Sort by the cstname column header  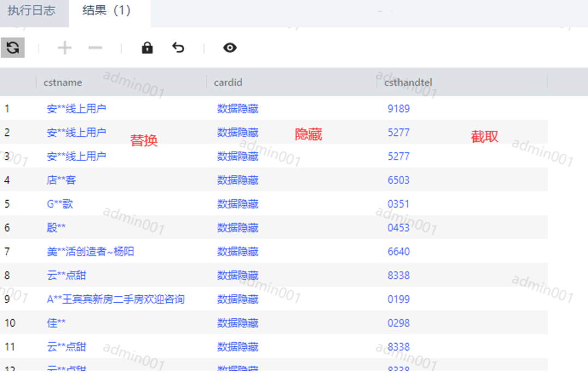pyautogui.click(x=62, y=82)
